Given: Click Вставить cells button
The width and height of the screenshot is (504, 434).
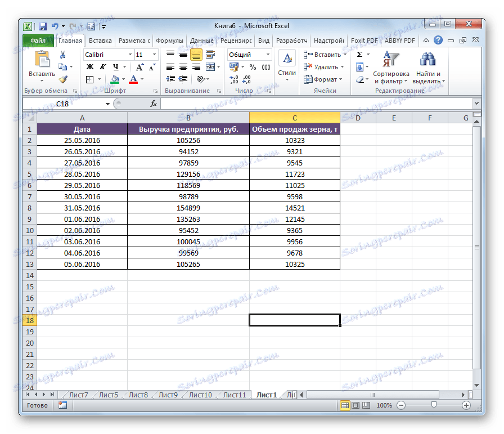Looking at the screenshot, I should click(x=325, y=55).
